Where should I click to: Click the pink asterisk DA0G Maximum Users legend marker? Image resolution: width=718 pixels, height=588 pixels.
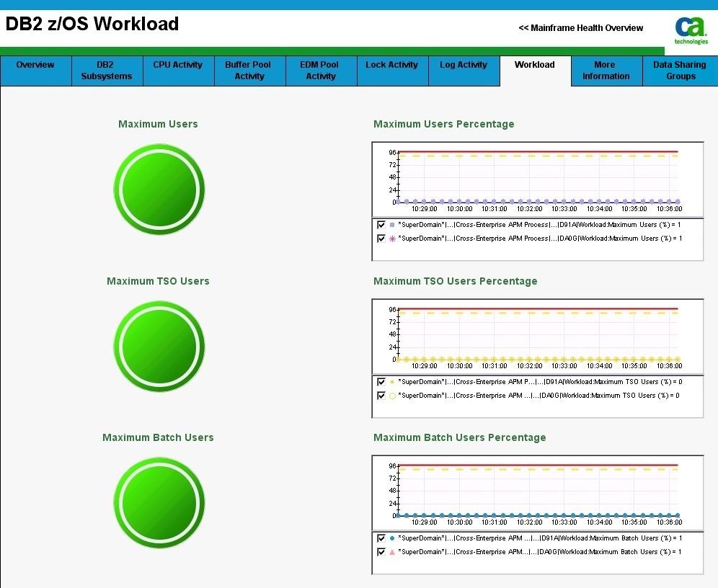point(392,239)
